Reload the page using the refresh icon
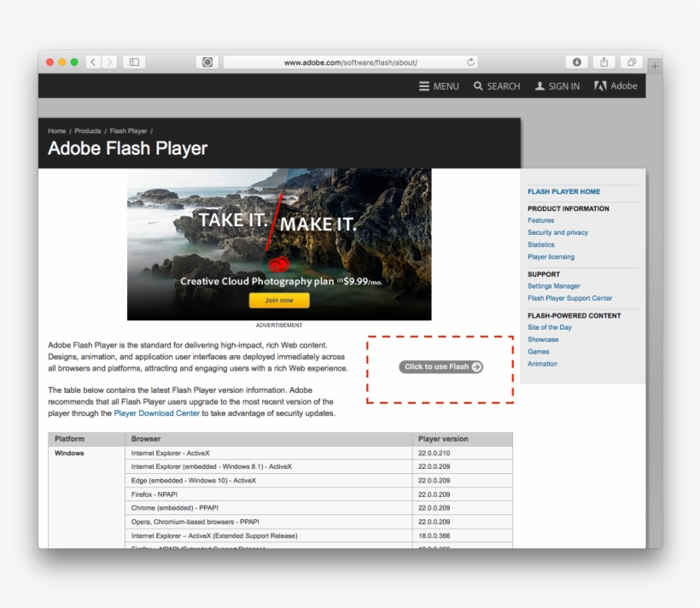This screenshot has height=608, width=700. coord(470,62)
